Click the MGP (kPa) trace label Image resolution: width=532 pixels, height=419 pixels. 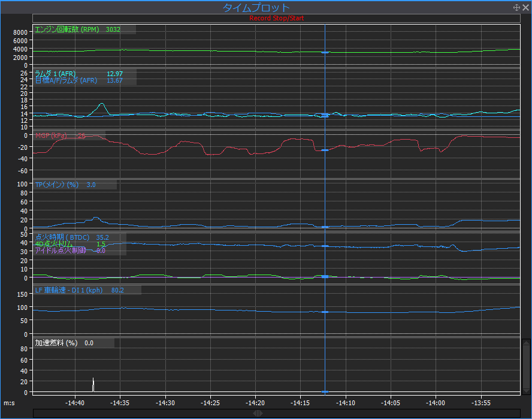coord(50,136)
